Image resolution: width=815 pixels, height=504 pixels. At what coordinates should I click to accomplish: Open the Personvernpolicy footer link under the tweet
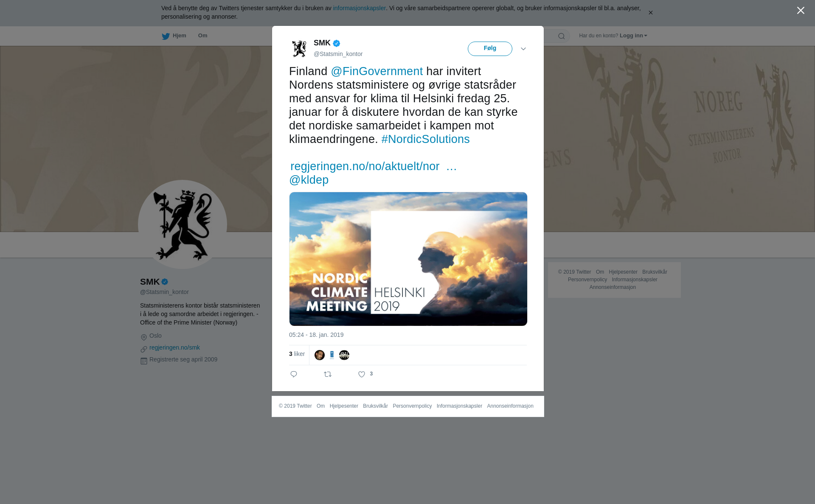[x=412, y=406]
